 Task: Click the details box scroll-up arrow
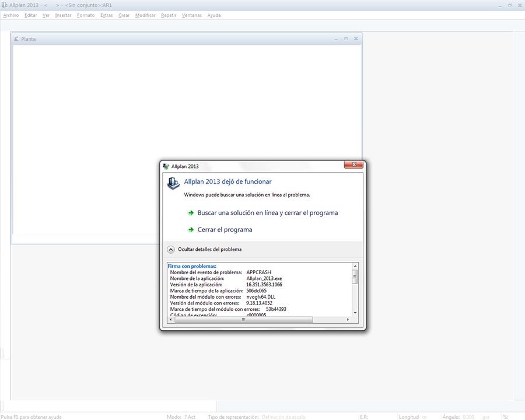coord(355,266)
